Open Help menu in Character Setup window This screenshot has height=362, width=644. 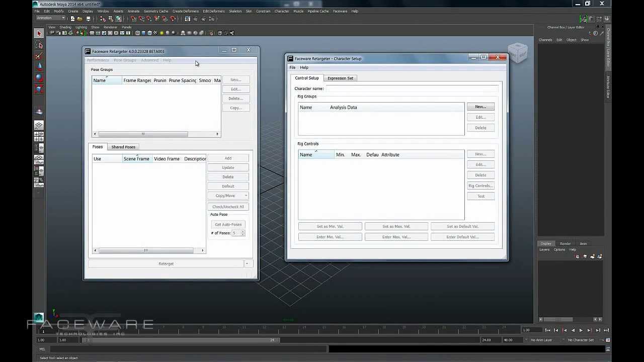[304, 67]
